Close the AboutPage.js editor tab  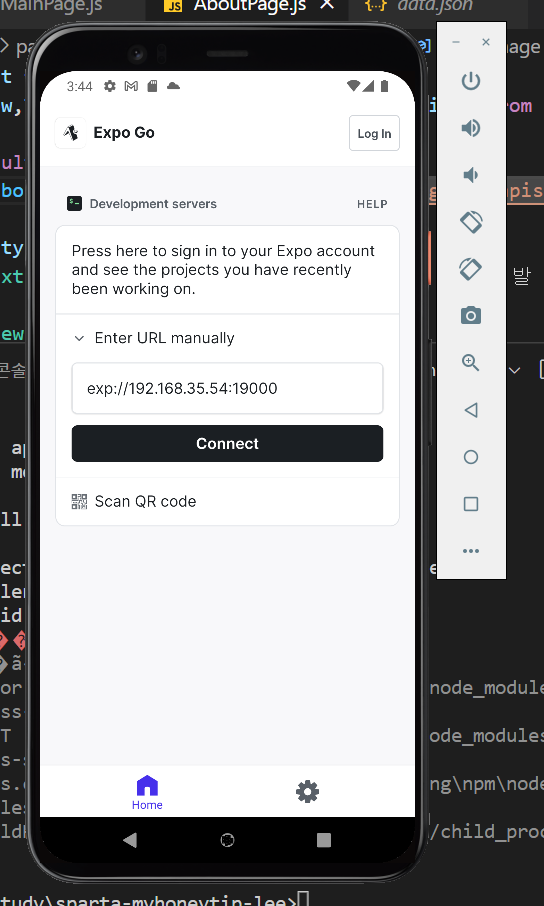pos(327,5)
